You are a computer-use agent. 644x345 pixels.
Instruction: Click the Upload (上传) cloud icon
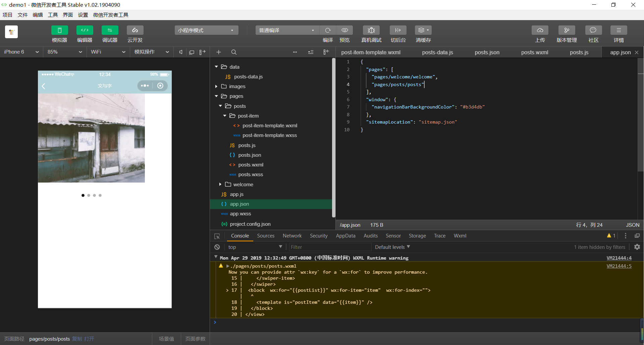point(540,30)
